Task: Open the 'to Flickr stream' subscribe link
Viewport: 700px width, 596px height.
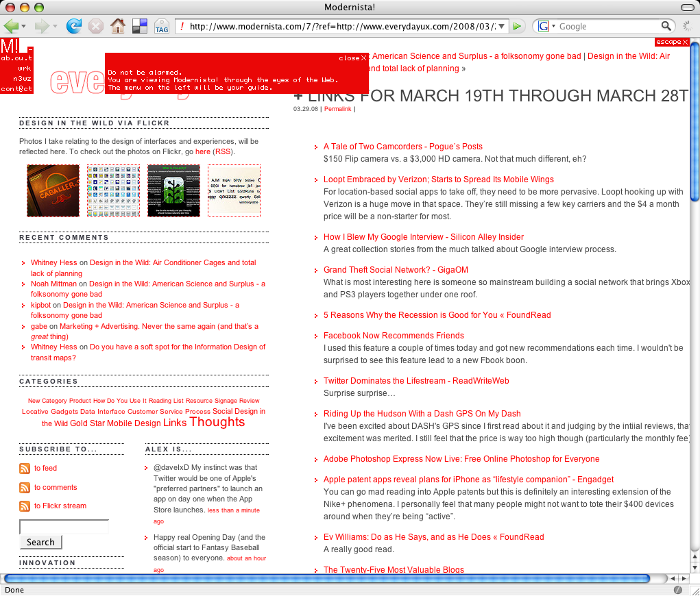Action: tap(60, 506)
